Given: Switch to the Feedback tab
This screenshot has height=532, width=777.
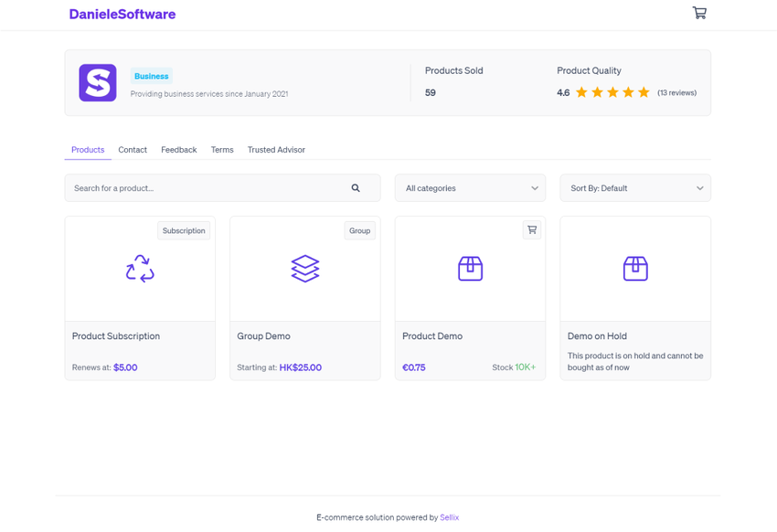Looking at the screenshot, I should pos(178,150).
